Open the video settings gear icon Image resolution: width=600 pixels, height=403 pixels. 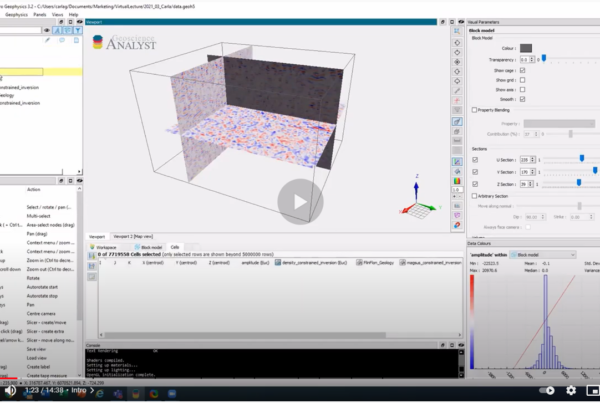pyautogui.click(x=571, y=391)
